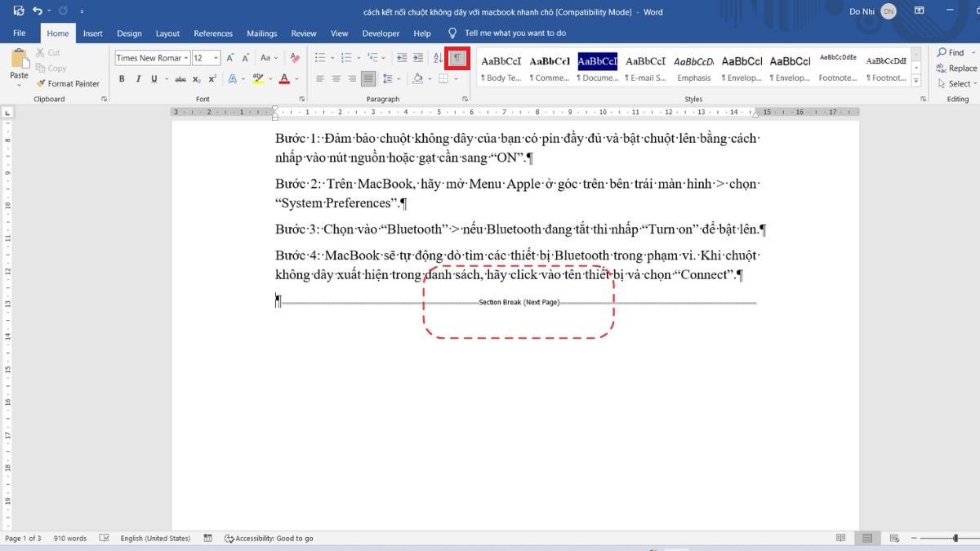
Task: Click the 910 words count
Action: coord(70,539)
